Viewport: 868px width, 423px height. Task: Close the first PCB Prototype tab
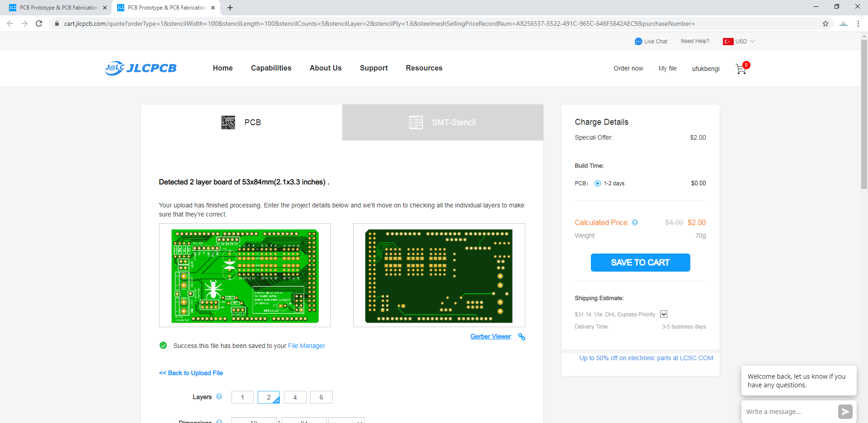(x=105, y=8)
